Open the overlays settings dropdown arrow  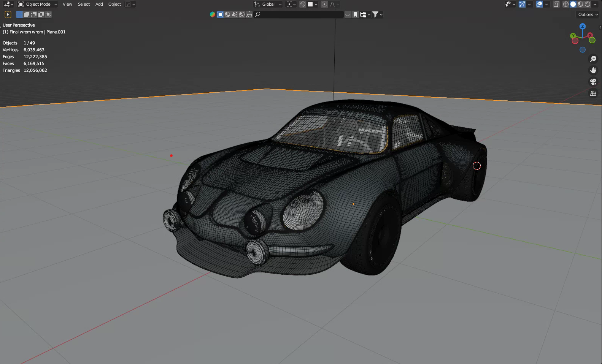click(x=546, y=4)
